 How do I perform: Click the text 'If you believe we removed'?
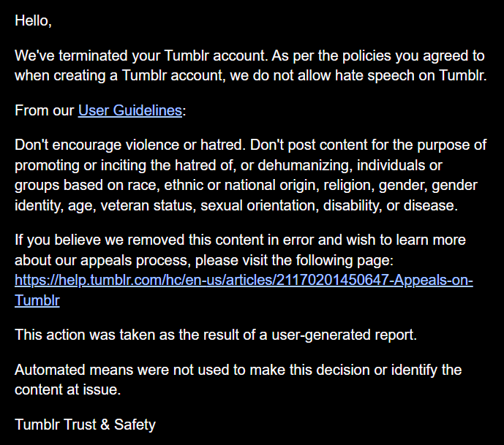coord(100,240)
